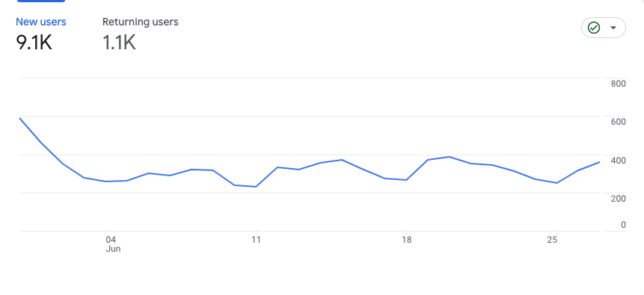Click the line's data point above date 18
This screenshot has height=295, width=644.
coord(406,180)
